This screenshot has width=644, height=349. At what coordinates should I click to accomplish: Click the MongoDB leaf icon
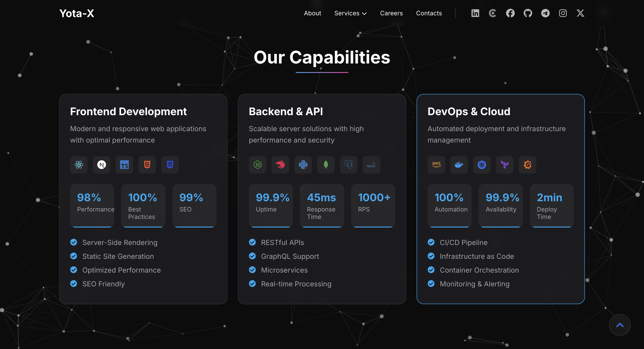click(x=326, y=165)
